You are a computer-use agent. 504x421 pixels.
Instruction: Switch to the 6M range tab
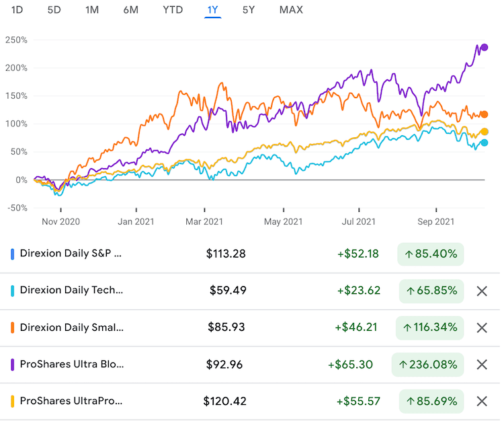coord(131,10)
